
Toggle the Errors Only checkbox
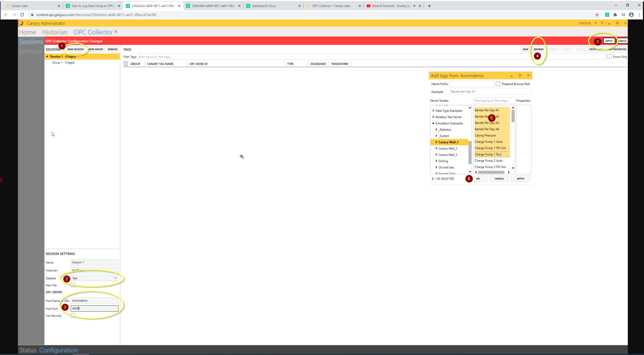pyautogui.click(x=609, y=57)
